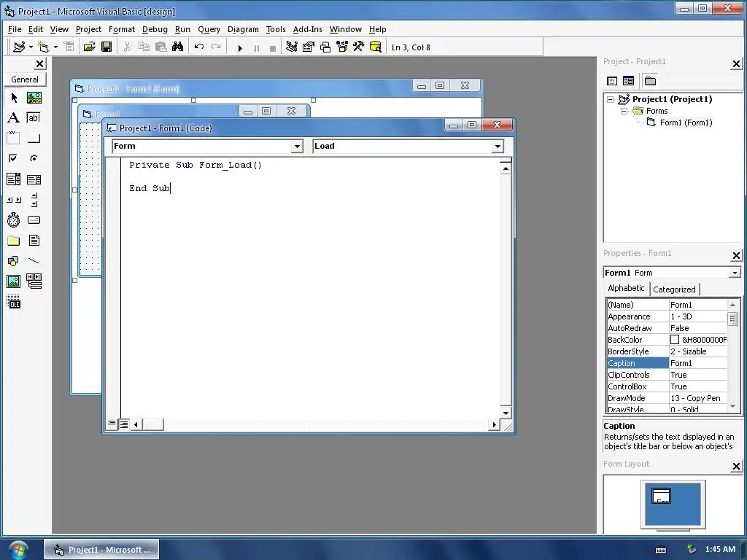Open the Object Browser toolbar icon
The width and height of the screenshot is (747, 560).
[342, 47]
